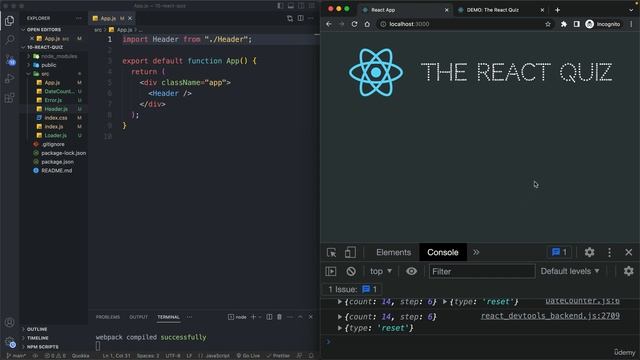Collapse the OPEN EDITORS section
Image resolution: width=640 pixels, height=360 pixels.
pos(44,29)
